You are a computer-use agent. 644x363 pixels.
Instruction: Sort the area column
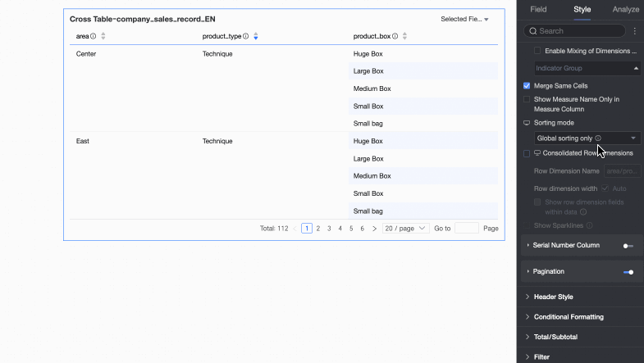[x=103, y=36]
